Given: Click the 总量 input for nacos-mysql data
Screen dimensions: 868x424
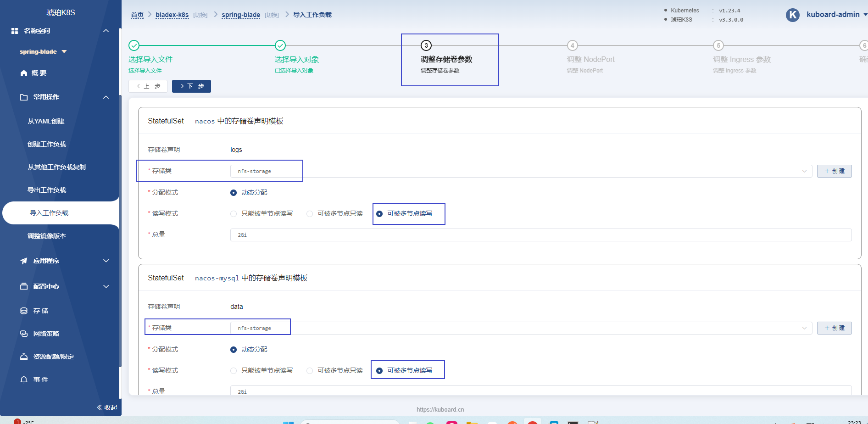Looking at the screenshot, I should tap(541, 391).
